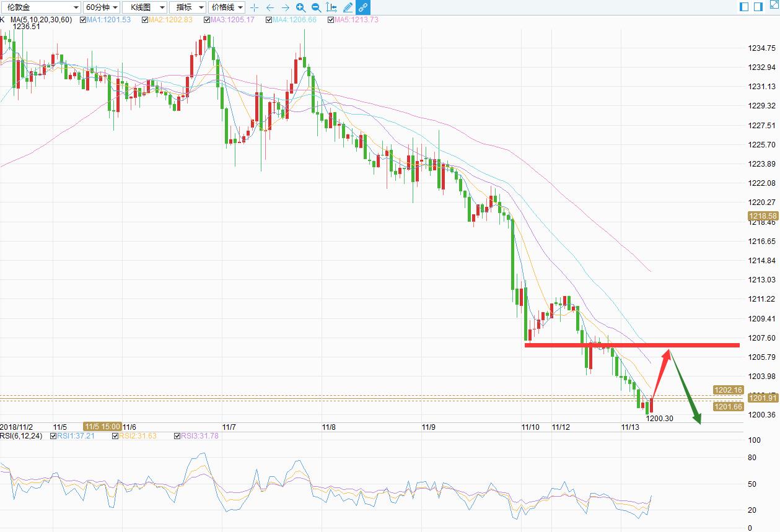Zoom out with magnifier minus icon
The width and height of the screenshot is (780, 532).
[316, 7]
